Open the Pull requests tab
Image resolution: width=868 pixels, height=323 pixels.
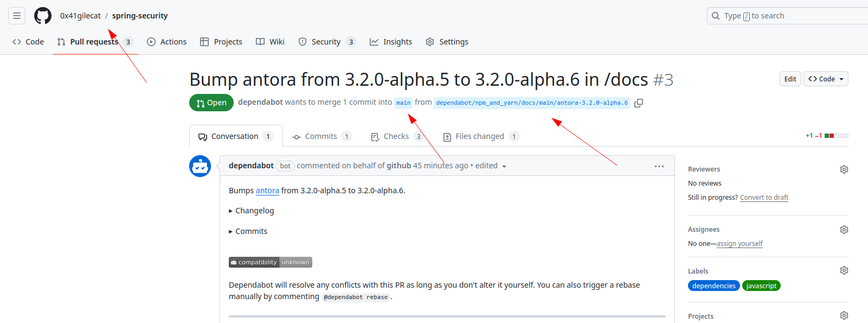tap(95, 42)
